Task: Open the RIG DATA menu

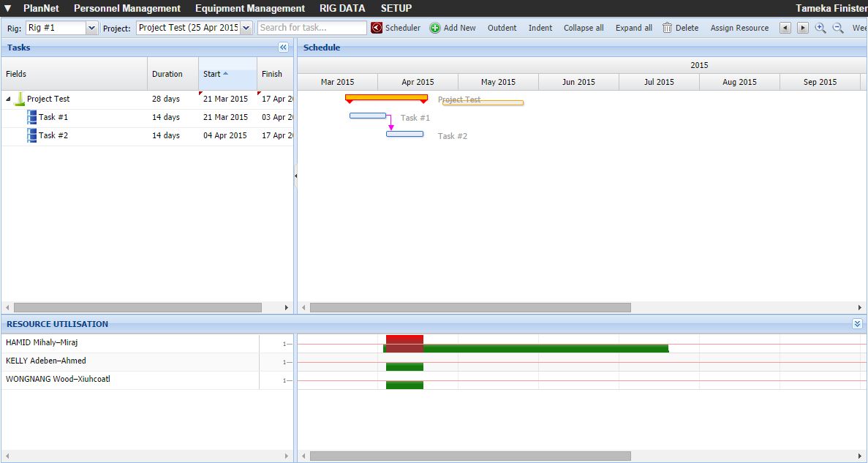Action: 342,8
